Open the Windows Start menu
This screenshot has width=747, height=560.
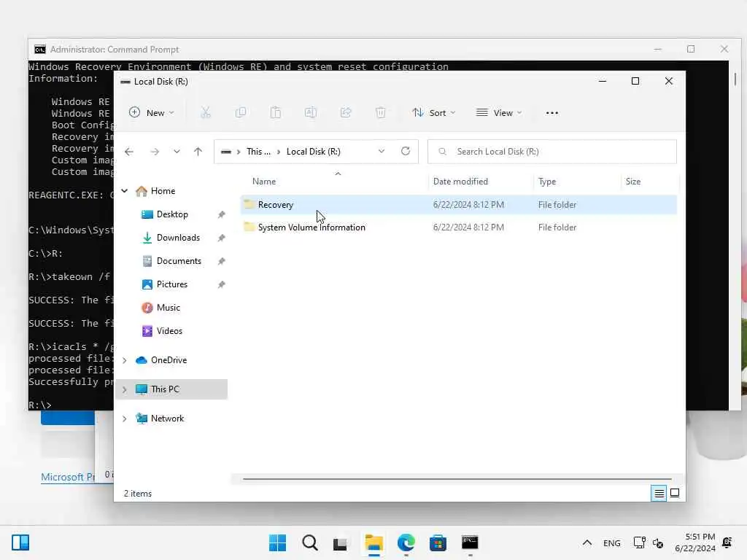pyautogui.click(x=277, y=542)
